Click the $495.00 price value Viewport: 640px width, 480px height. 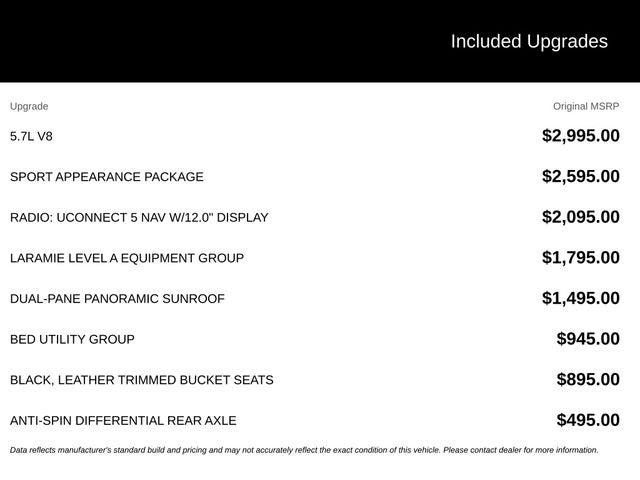click(x=588, y=420)
